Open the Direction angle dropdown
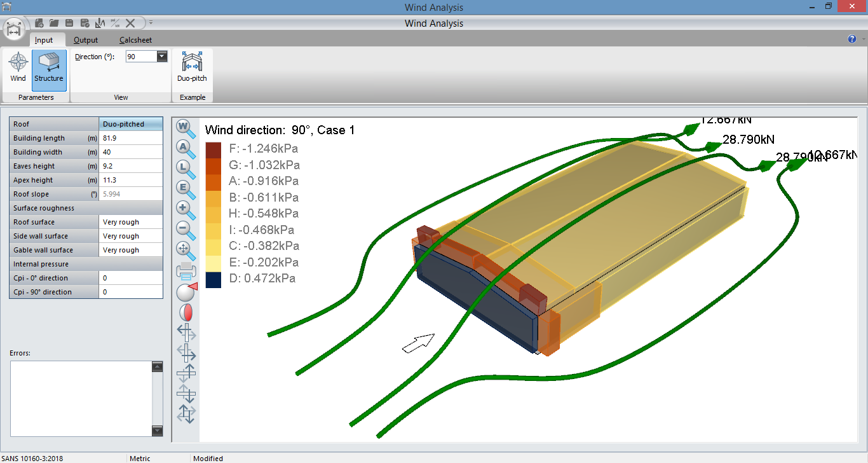868x463 pixels. [161, 57]
